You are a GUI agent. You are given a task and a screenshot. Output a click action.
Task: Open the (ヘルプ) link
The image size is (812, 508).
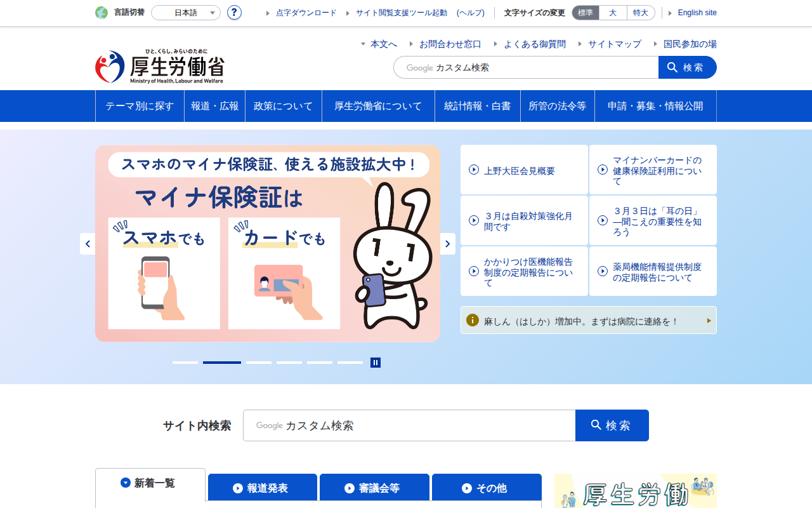click(471, 13)
